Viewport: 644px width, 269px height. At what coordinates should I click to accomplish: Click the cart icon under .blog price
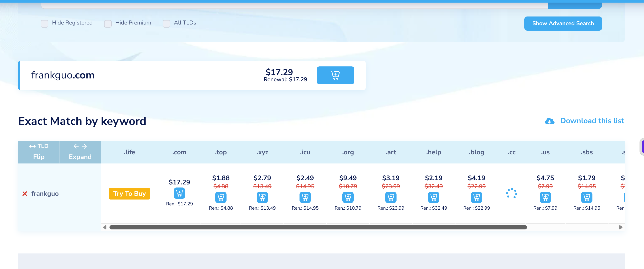[x=476, y=197]
